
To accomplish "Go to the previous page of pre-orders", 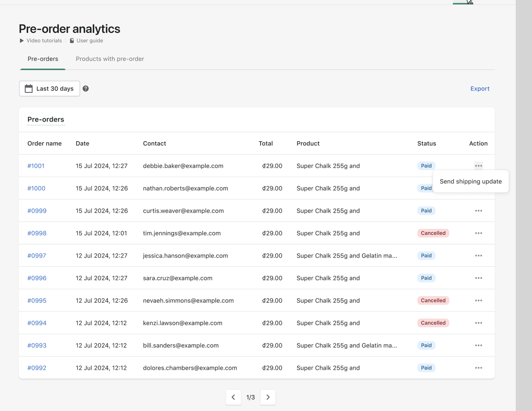I will pyautogui.click(x=233, y=397).
